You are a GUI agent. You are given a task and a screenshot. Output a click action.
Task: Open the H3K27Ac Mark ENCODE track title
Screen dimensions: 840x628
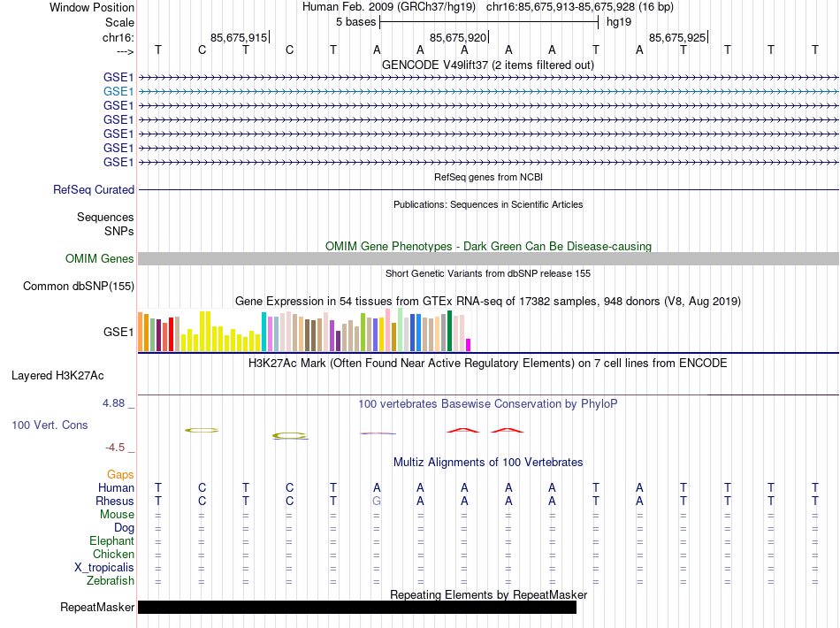pyautogui.click(x=488, y=364)
